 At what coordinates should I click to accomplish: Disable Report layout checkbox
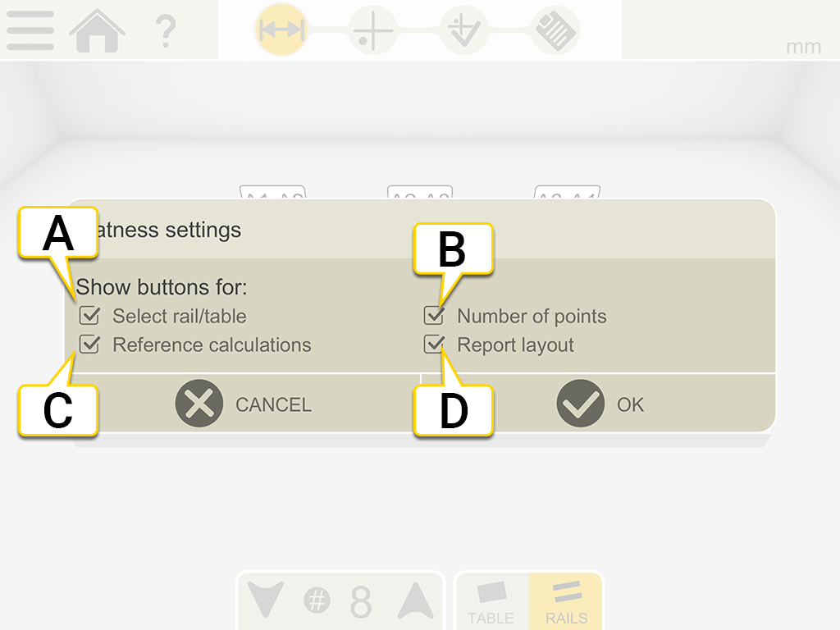(434, 345)
